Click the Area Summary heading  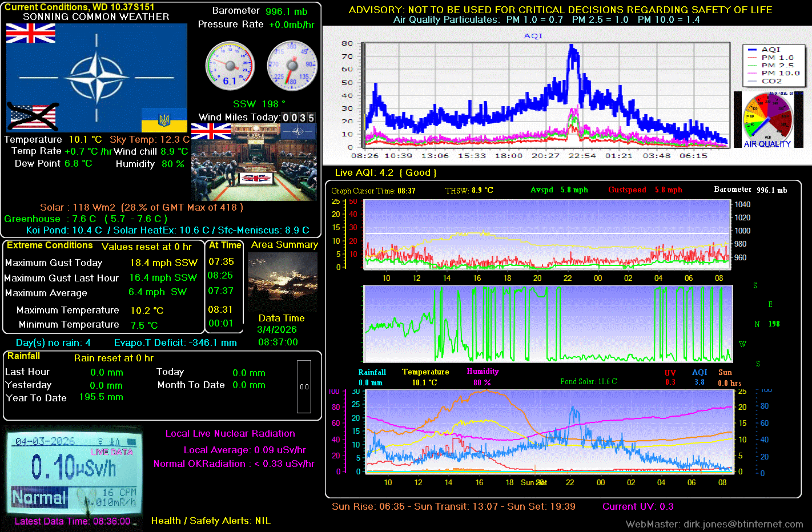(284, 245)
